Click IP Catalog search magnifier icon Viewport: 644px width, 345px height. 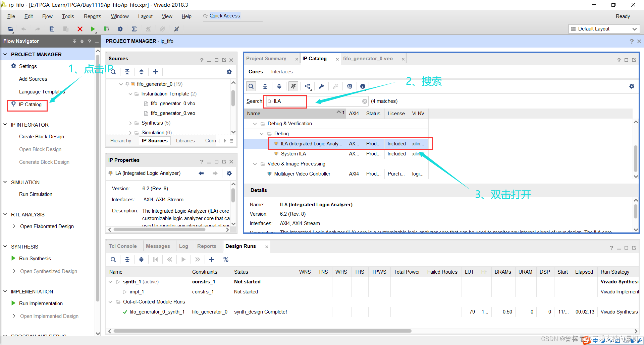(251, 86)
